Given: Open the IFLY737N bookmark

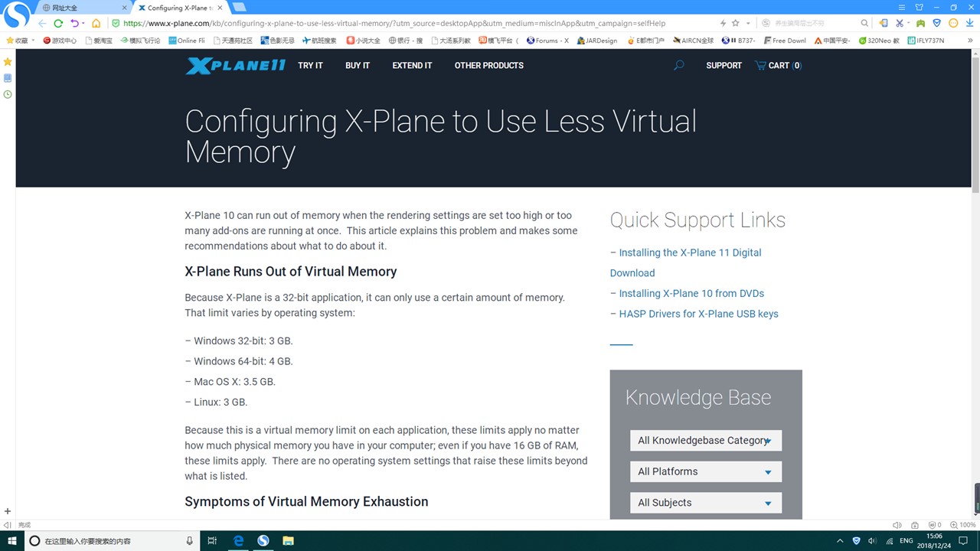Looking at the screenshot, I should (926, 41).
